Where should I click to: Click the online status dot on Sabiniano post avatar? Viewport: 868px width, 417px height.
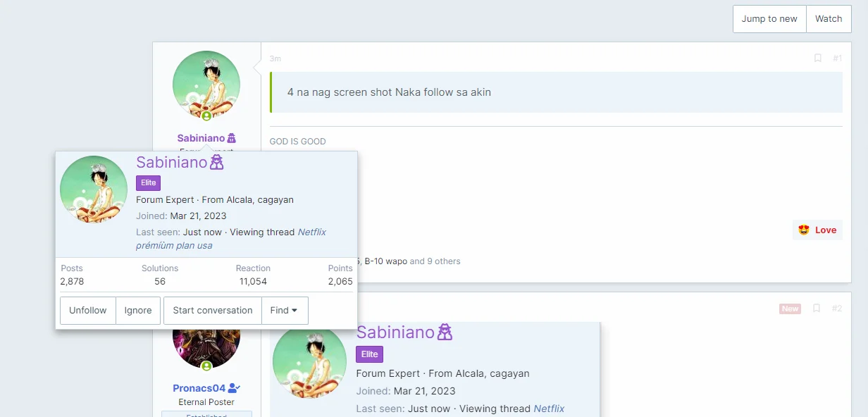[x=206, y=116]
